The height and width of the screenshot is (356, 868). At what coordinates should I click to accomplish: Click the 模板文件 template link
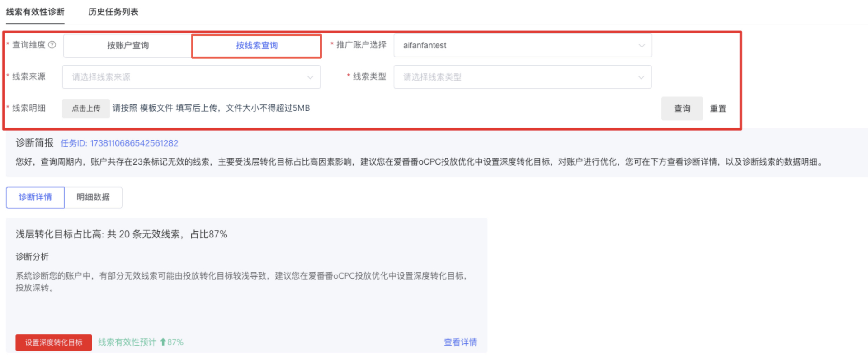point(156,108)
